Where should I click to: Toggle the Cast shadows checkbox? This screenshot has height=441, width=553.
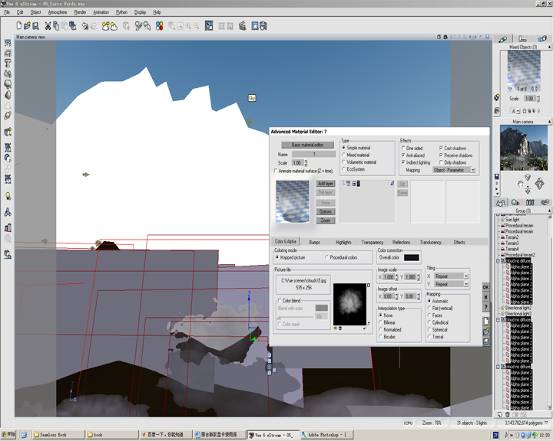[x=441, y=148]
